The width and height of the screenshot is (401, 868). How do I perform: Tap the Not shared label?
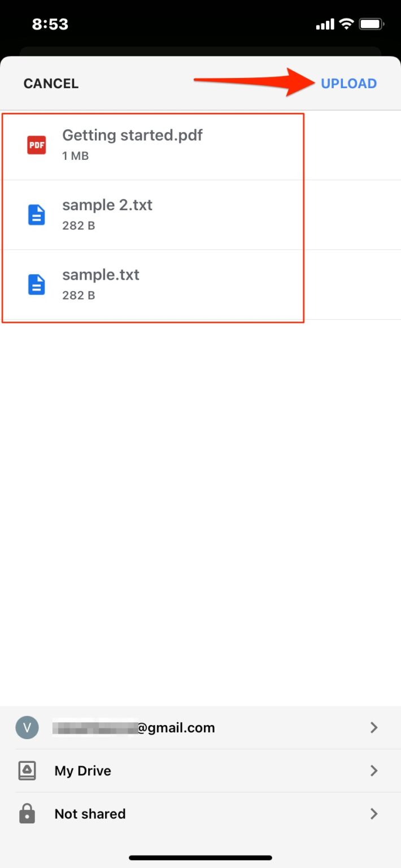[90, 814]
